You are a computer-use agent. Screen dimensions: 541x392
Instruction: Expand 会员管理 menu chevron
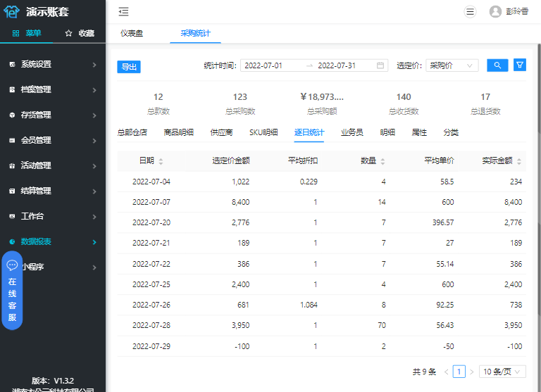pyautogui.click(x=94, y=141)
